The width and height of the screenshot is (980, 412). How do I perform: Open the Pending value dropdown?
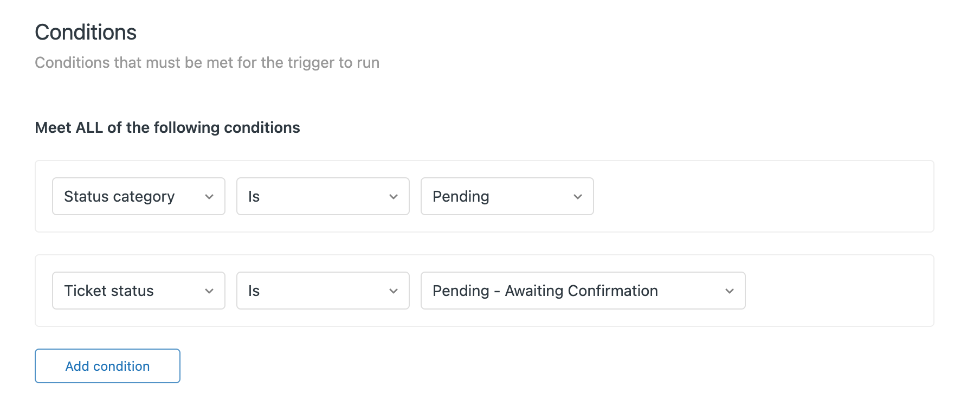point(507,196)
